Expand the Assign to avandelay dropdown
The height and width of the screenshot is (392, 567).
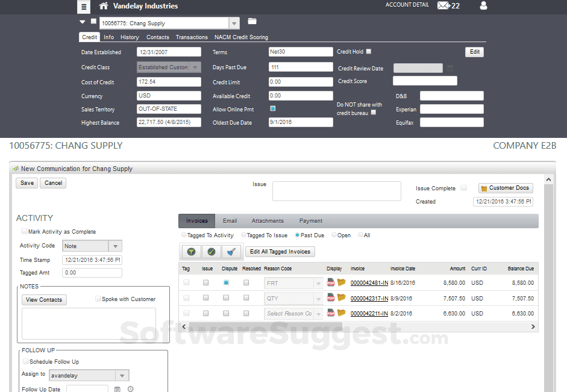pos(122,376)
